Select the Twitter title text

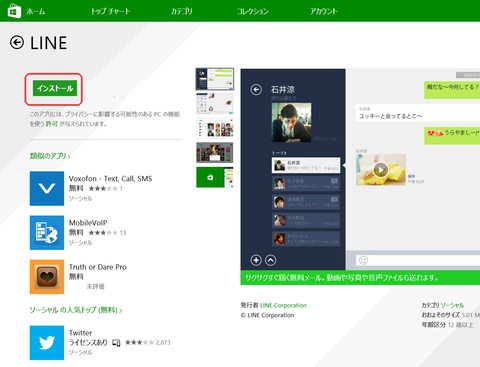pos(80,333)
